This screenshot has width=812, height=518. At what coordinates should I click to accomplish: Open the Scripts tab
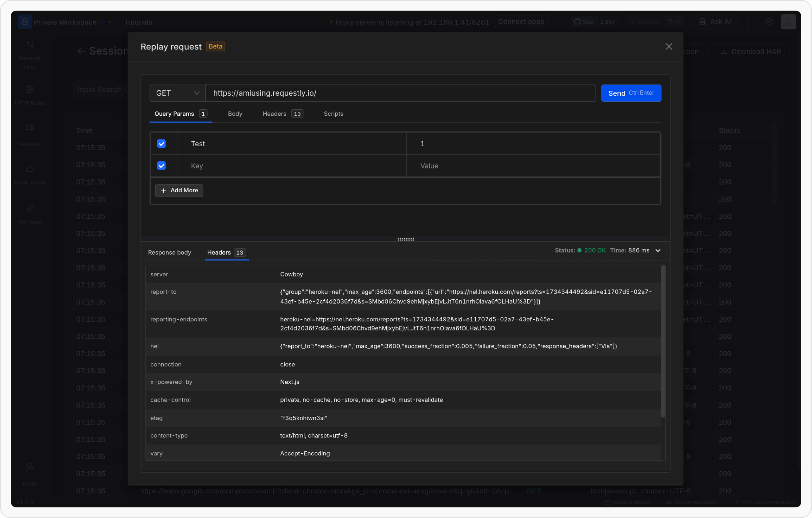pos(333,114)
